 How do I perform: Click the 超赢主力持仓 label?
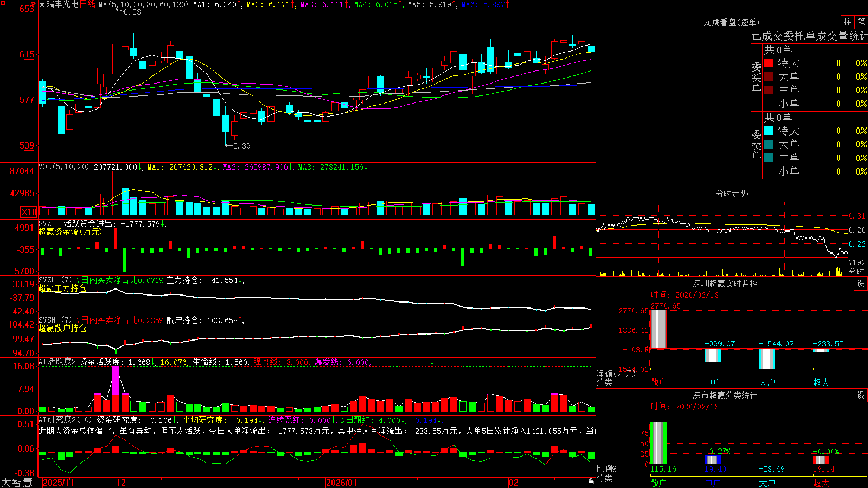tap(62, 288)
